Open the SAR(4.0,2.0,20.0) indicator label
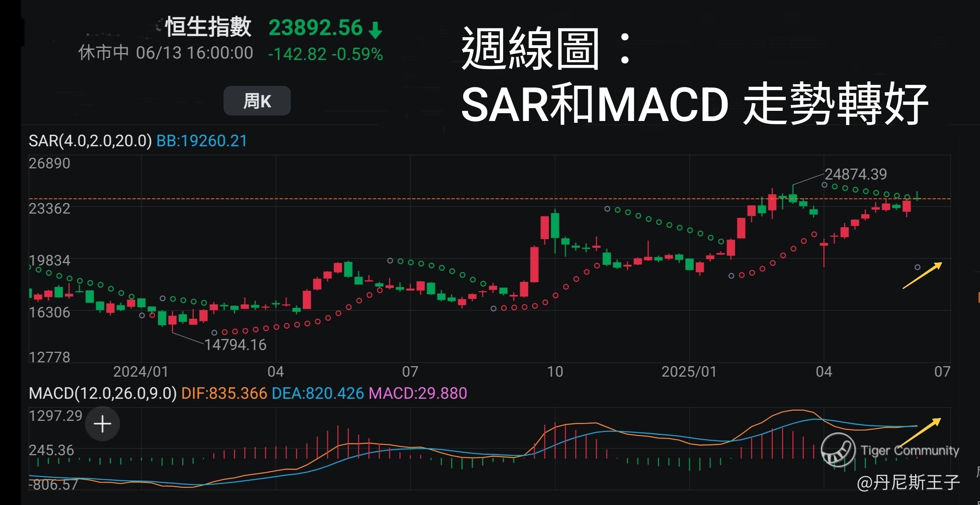 [x=90, y=141]
